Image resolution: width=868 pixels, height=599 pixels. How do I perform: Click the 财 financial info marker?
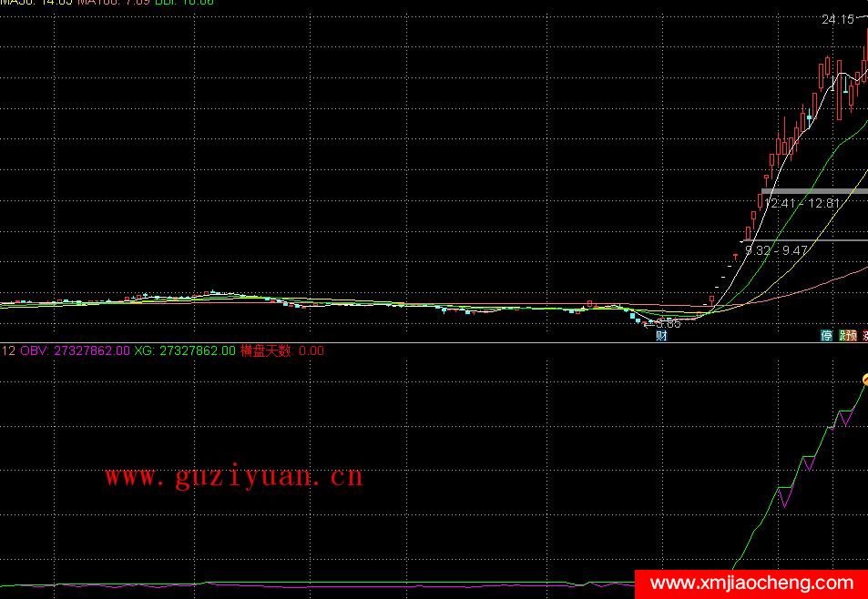pos(662,336)
